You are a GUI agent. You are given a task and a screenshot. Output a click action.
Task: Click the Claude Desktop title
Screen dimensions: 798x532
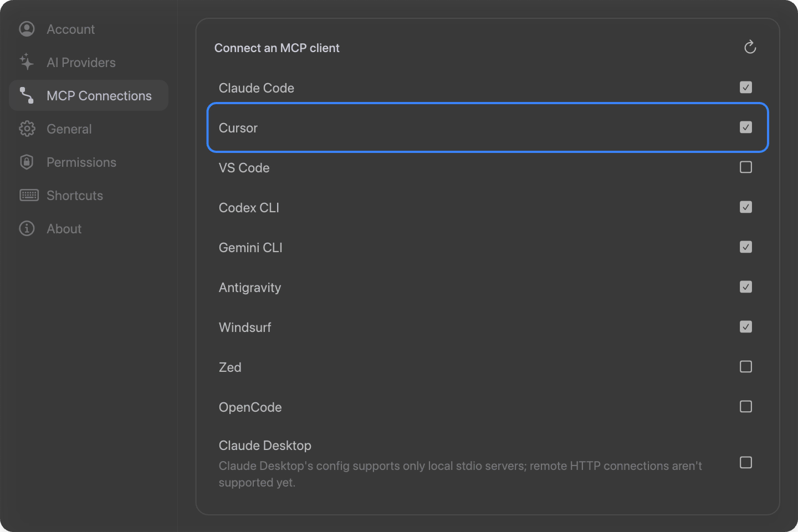click(265, 446)
